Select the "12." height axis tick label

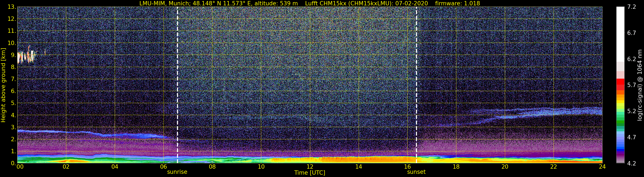tap(12, 19)
